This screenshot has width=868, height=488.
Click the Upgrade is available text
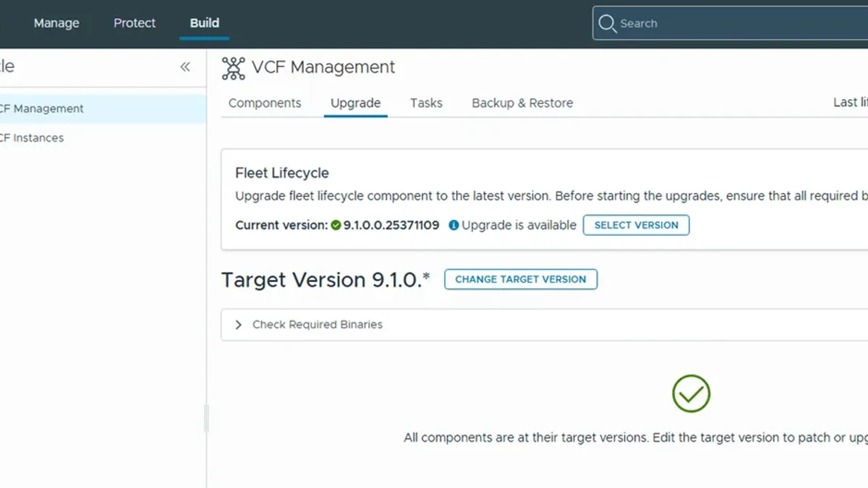(x=519, y=225)
